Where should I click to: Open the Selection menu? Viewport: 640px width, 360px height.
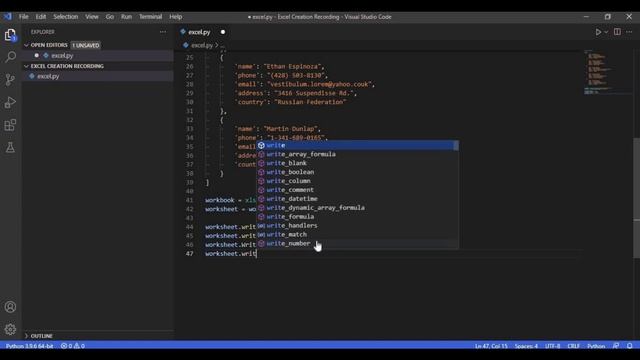tap(65, 17)
